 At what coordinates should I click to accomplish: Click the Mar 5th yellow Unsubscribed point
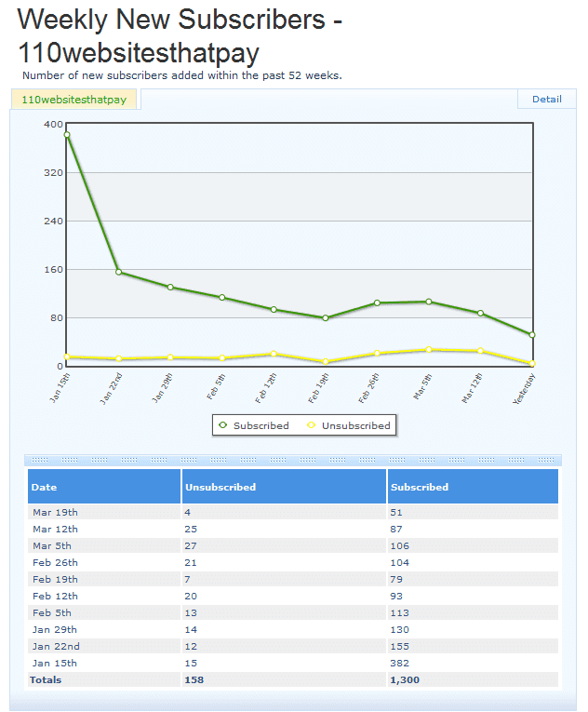(429, 350)
